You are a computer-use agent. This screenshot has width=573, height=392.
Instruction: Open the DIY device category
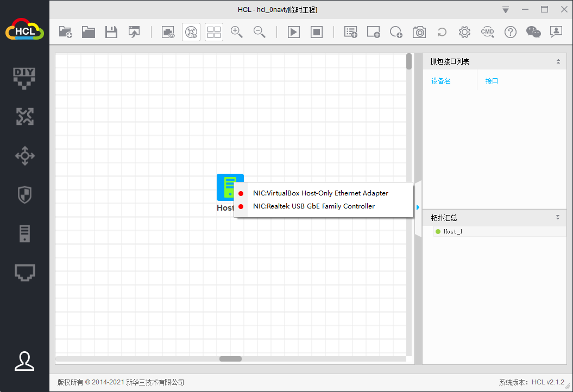[24, 78]
